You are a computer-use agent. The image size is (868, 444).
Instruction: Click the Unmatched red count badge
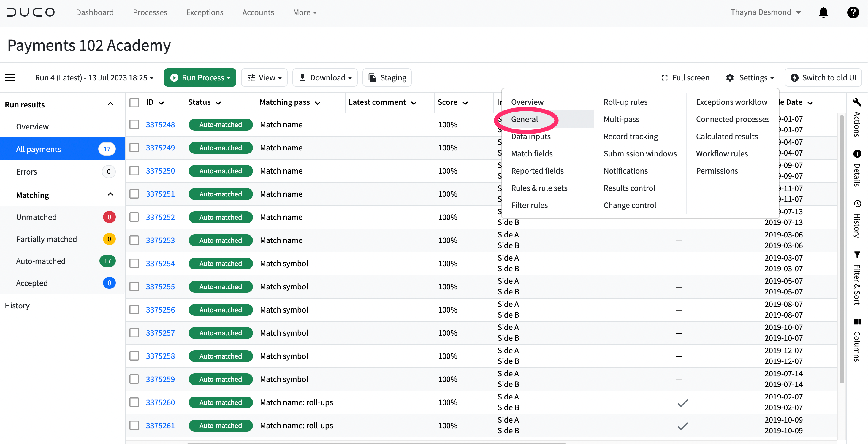click(x=109, y=217)
